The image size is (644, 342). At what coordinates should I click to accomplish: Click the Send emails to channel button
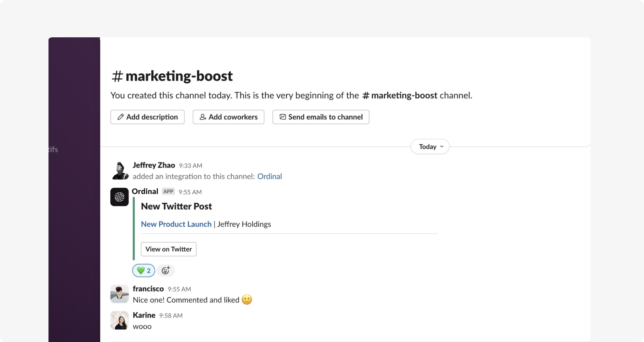(x=320, y=117)
